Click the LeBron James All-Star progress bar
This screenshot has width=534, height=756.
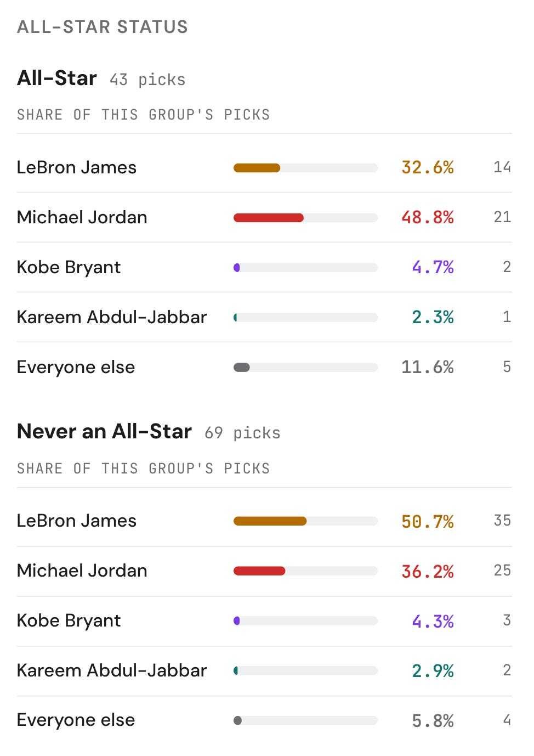click(305, 168)
